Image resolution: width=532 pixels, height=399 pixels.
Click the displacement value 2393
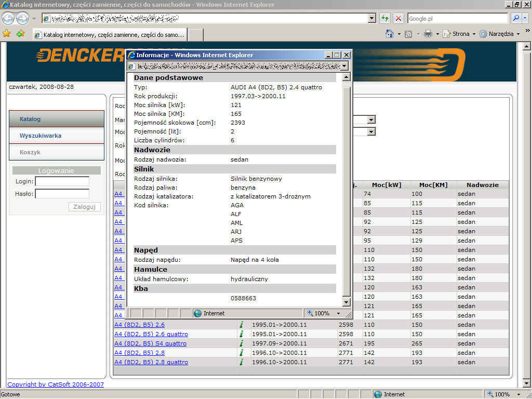click(237, 123)
